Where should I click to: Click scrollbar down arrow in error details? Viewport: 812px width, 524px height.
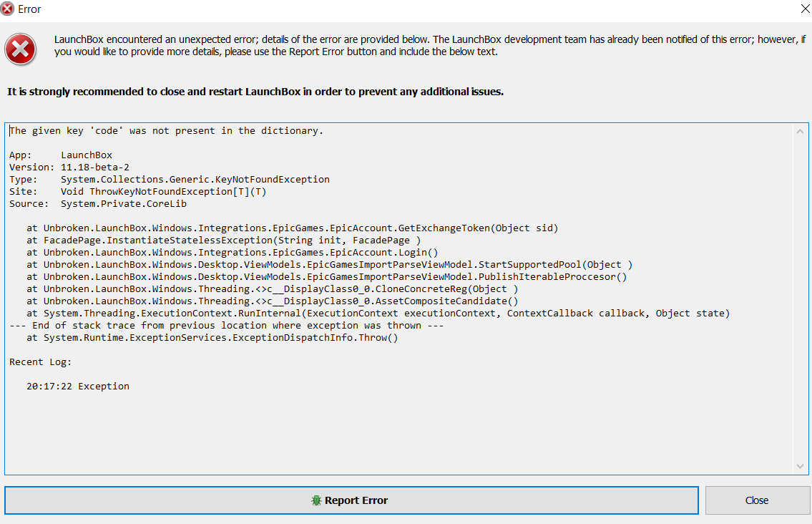pos(800,466)
